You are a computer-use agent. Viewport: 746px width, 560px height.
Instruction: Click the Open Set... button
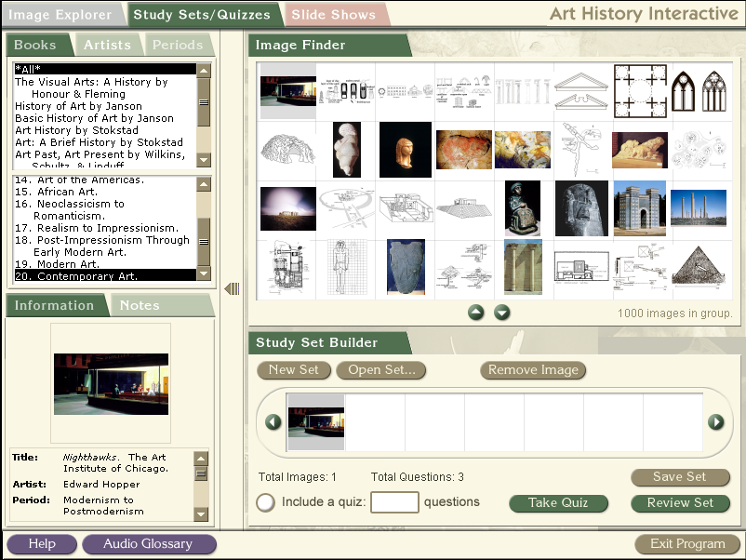[x=381, y=369]
